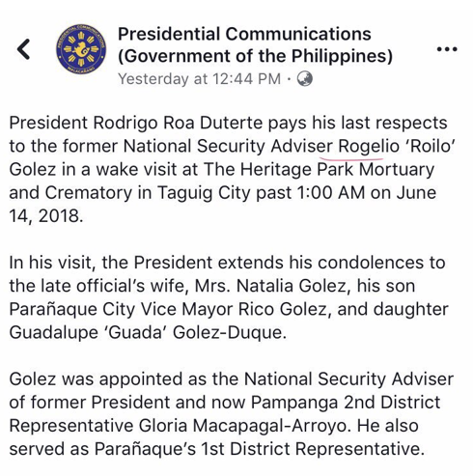
Task: Open the Presidential Communications round seal logo
Action: 81,49
